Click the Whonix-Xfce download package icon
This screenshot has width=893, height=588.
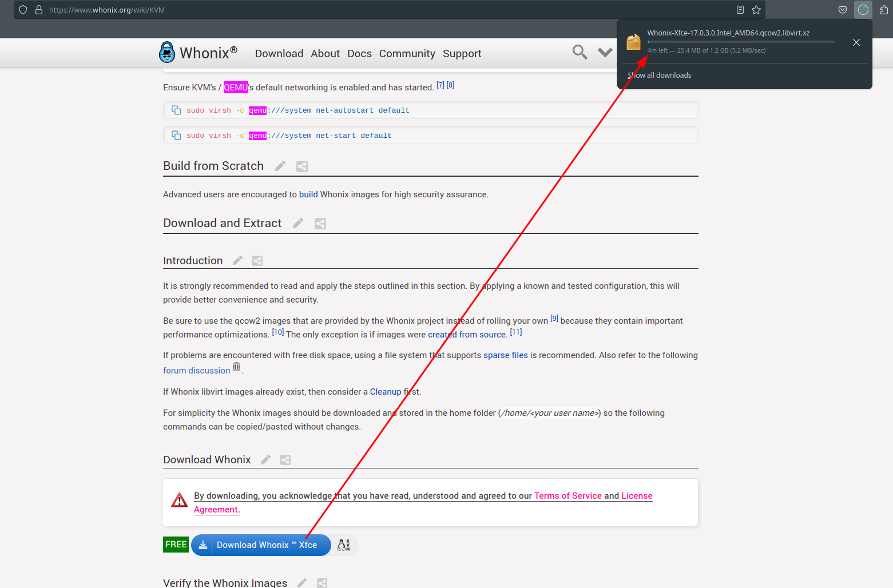pyautogui.click(x=633, y=42)
